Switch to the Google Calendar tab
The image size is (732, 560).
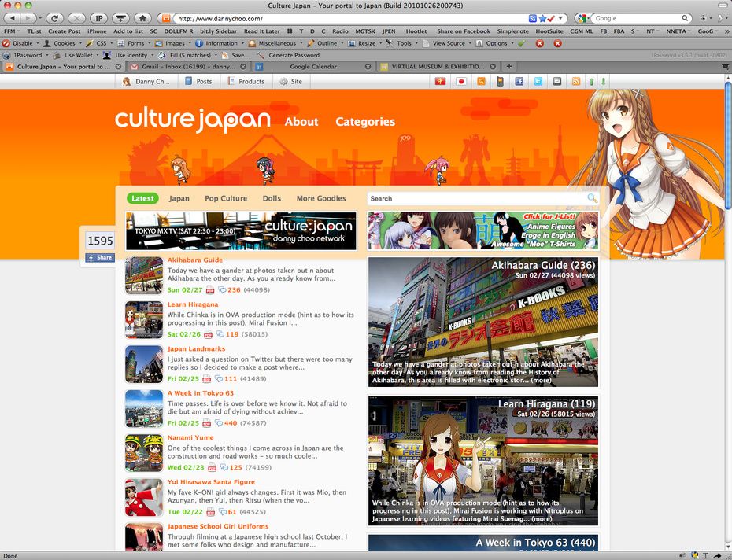[312, 67]
